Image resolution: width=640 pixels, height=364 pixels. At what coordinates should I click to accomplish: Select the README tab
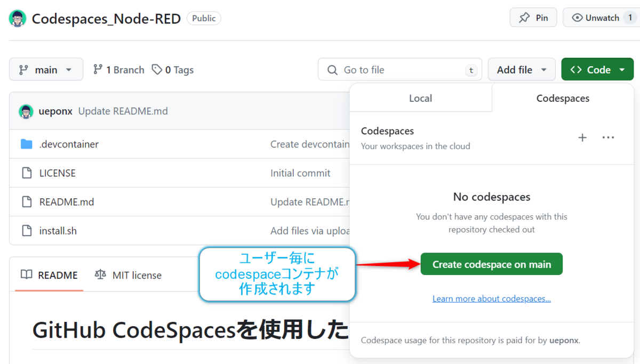49,275
